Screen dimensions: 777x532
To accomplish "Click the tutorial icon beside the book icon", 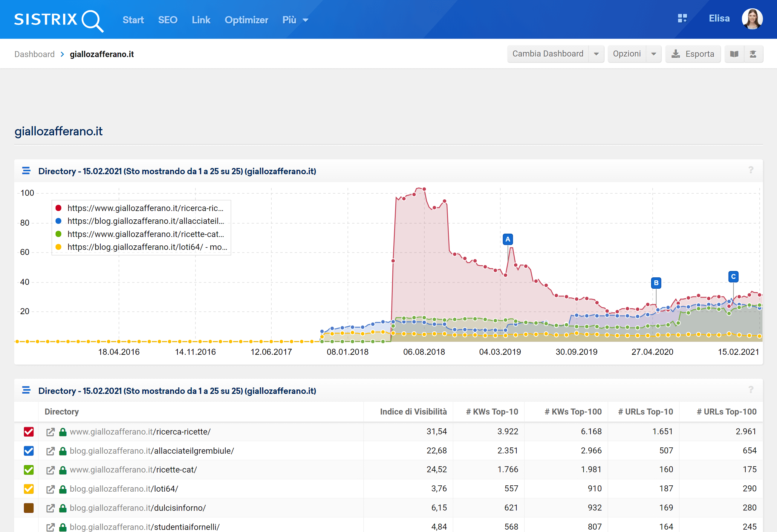I will pos(753,54).
